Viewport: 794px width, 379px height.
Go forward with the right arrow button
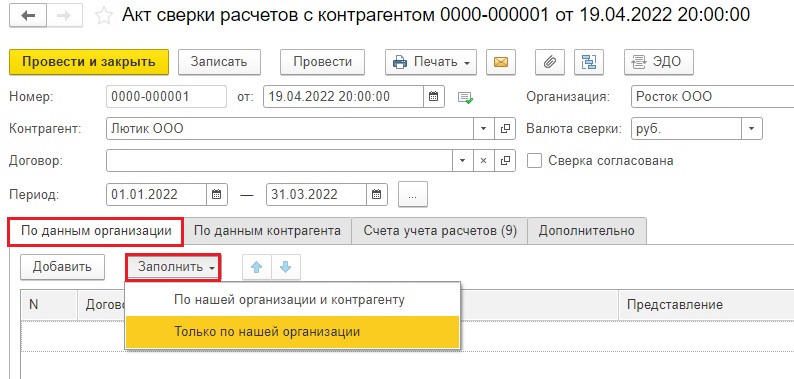click(x=65, y=16)
